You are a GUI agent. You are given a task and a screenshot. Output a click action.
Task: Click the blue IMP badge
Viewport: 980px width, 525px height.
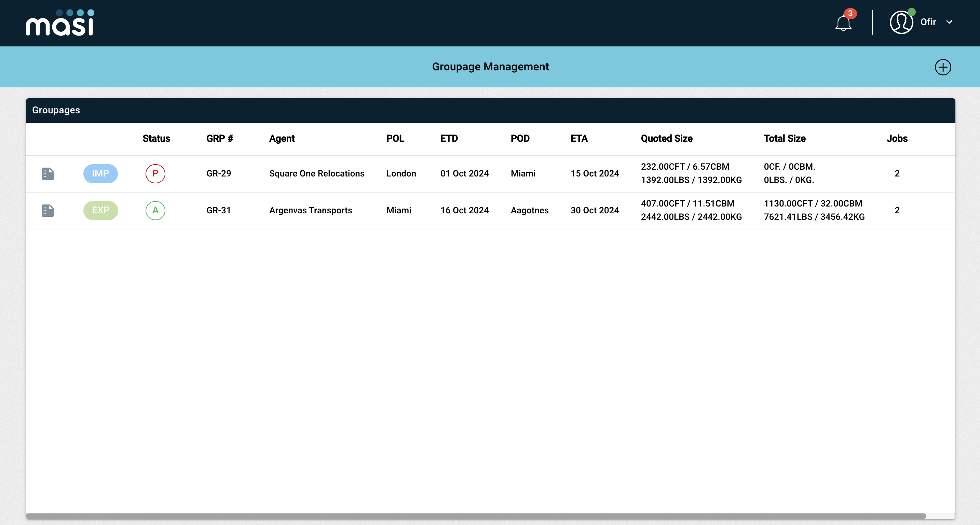click(100, 174)
